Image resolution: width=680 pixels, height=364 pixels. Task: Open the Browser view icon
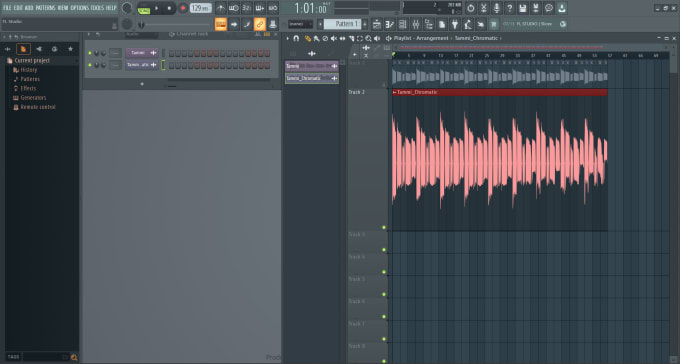428,24
